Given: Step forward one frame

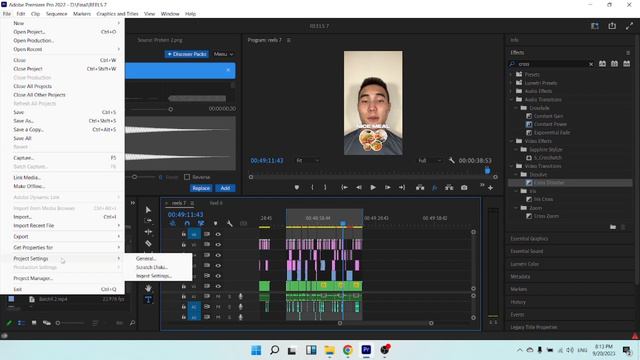Looking at the screenshot, I should coord(387,187).
